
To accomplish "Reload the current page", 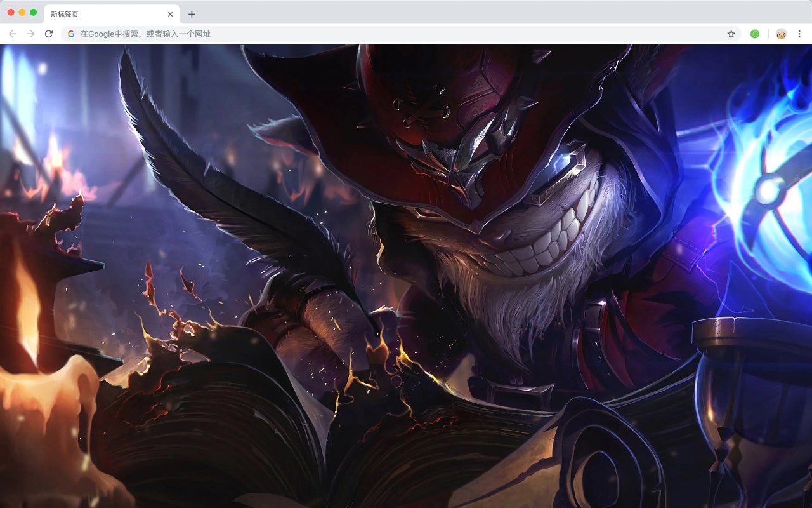I will [x=49, y=34].
